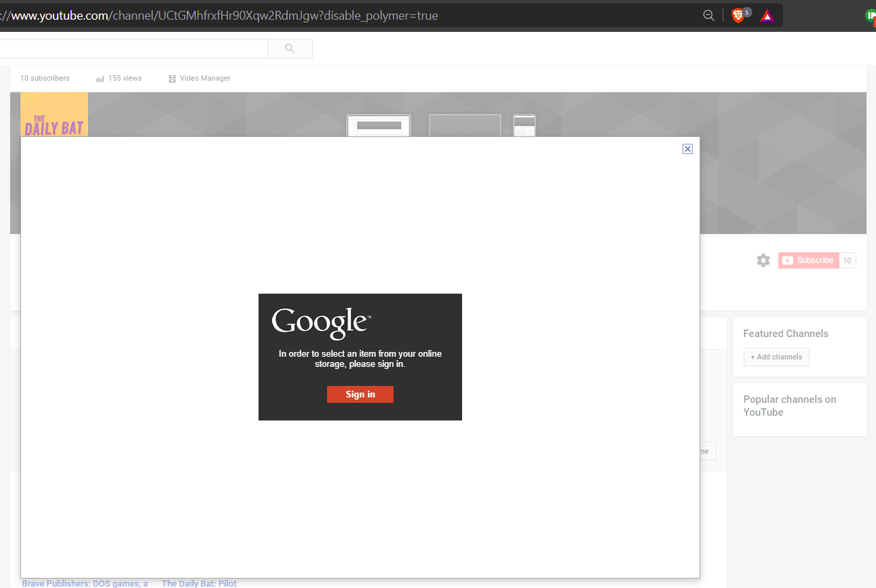This screenshot has width=876, height=588.
Task: Click the Subscribe button
Action: pyautogui.click(x=809, y=260)
